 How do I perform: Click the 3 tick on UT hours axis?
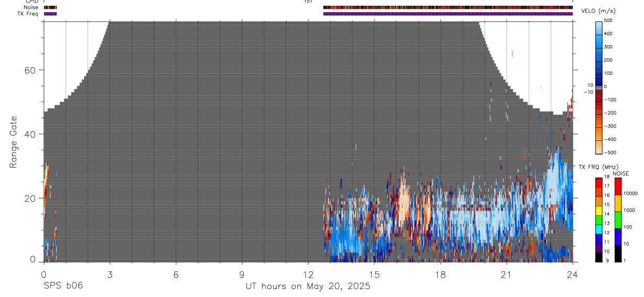coord(110,274)
